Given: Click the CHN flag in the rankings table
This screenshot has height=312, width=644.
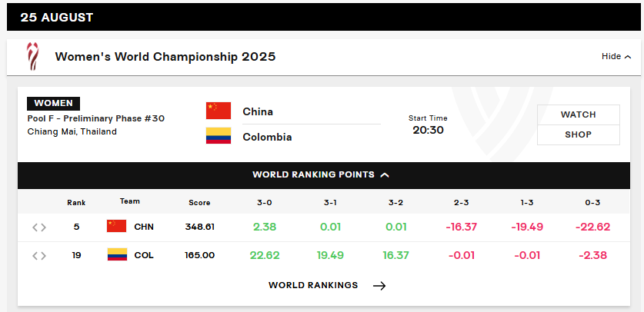Looking at the screenshot, I should (x=116, y=227).
